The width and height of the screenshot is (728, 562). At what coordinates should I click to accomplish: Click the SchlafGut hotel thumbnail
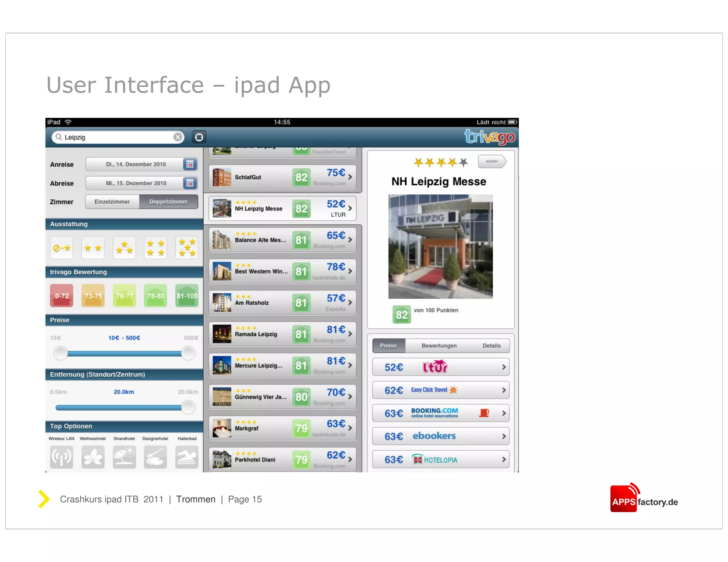click(222, 177)
